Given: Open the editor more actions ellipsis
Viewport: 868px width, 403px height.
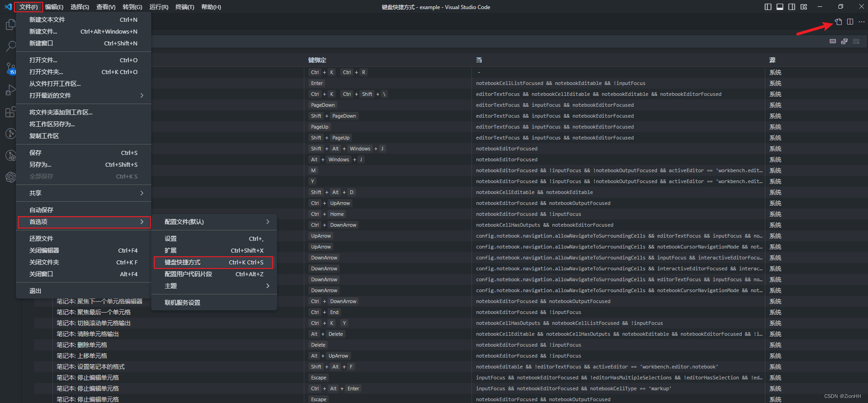Looking at the screenshot, I should (862, 22).
